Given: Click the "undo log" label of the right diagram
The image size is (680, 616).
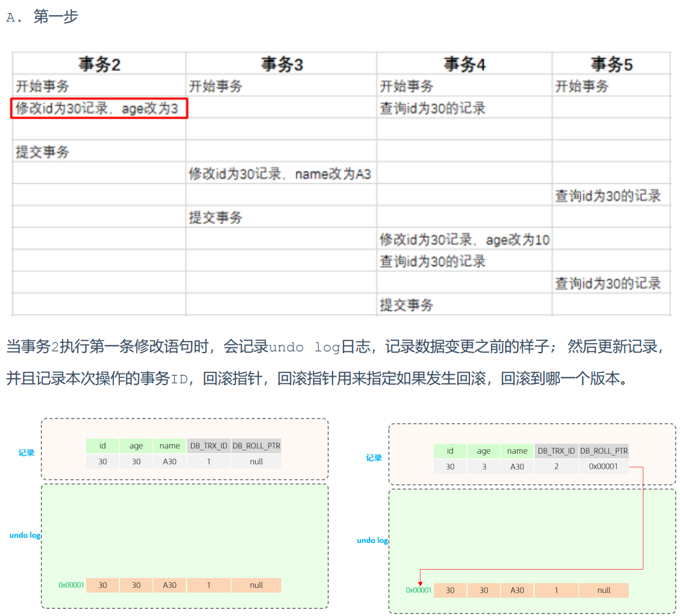Looking at the screenshot, I should pyautogui.click(x=372, y=540).
